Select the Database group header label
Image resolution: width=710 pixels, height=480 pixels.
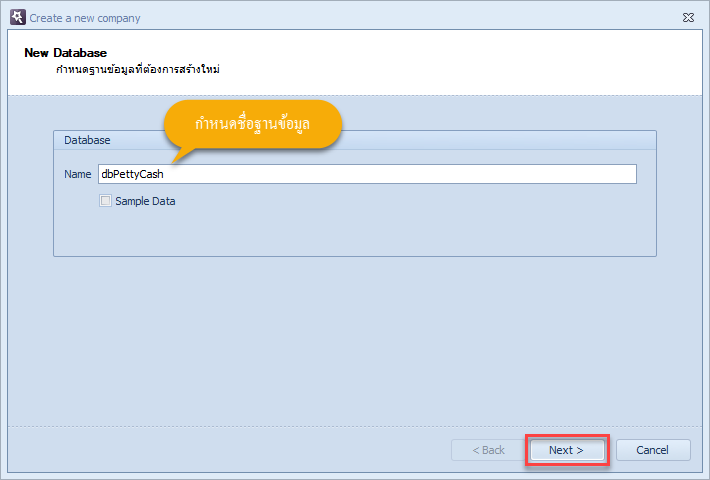tap(87, 140)
